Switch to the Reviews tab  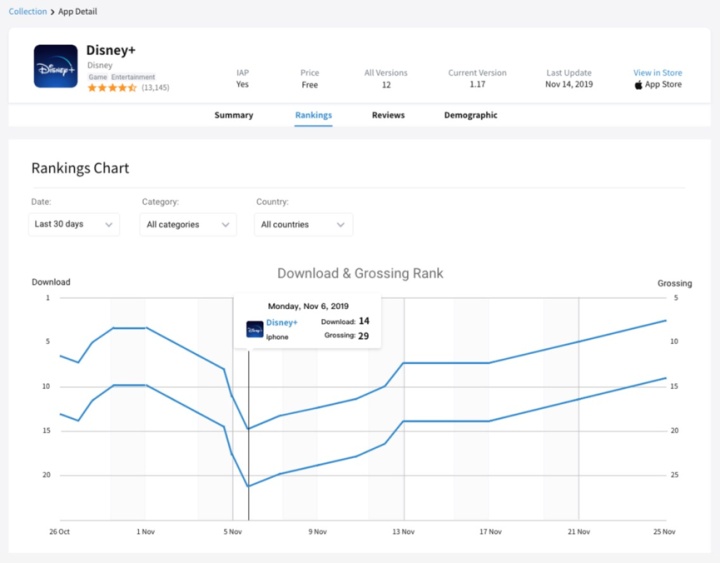tap(388, 115)
